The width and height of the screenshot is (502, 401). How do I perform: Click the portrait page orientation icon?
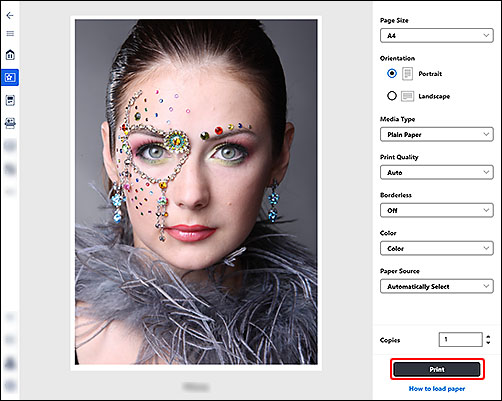[x=407, y=74]
